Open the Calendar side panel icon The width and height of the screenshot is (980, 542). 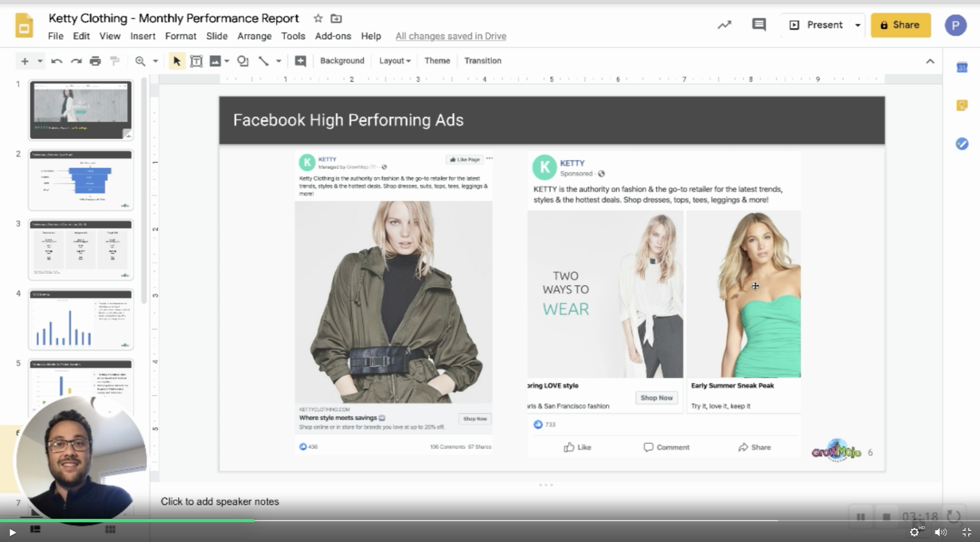(x=962, y=68)
